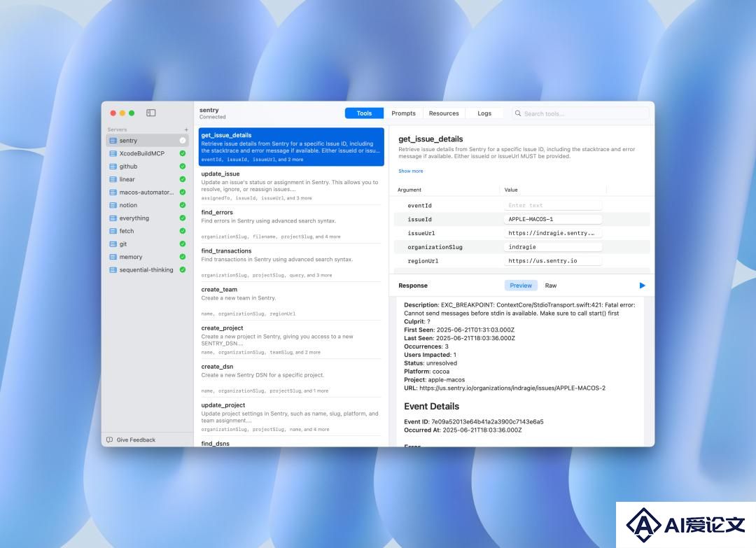The width and height of the screenshot is (756, 548).
Task: Click the organizationSlug value field
Action: 553,247
